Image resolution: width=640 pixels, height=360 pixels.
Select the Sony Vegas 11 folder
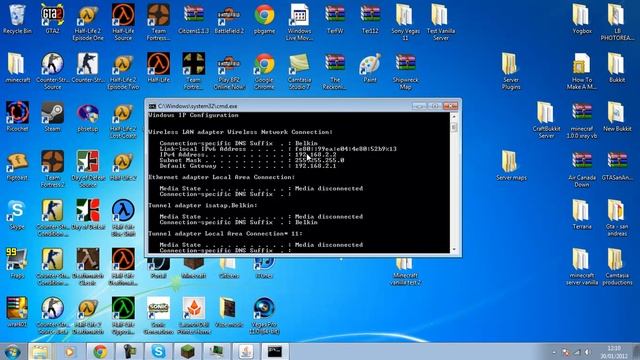click(405, 23)
